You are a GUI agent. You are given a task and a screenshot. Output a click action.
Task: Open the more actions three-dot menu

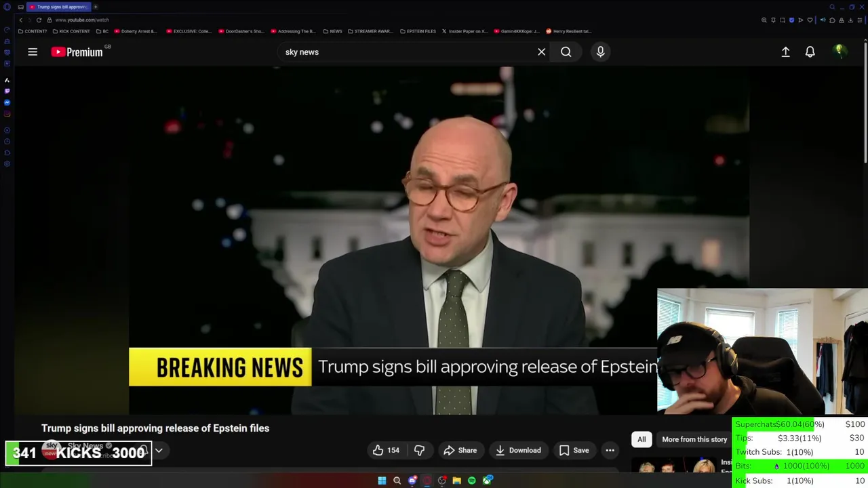610,450
